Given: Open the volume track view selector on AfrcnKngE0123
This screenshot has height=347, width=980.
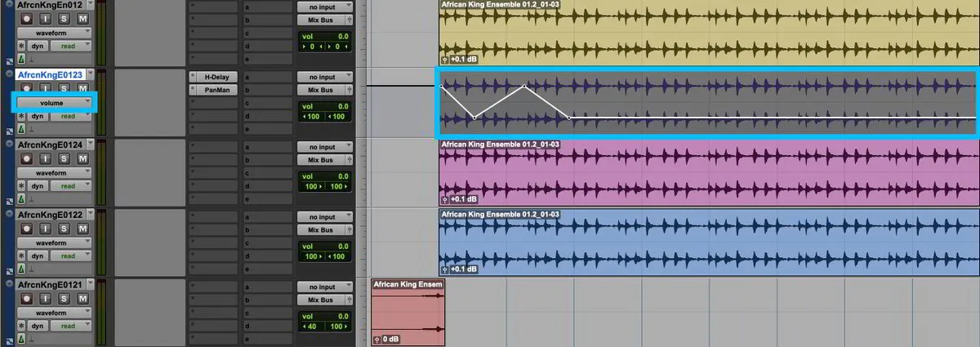Looking at the screenshot, I should point(56,103).
